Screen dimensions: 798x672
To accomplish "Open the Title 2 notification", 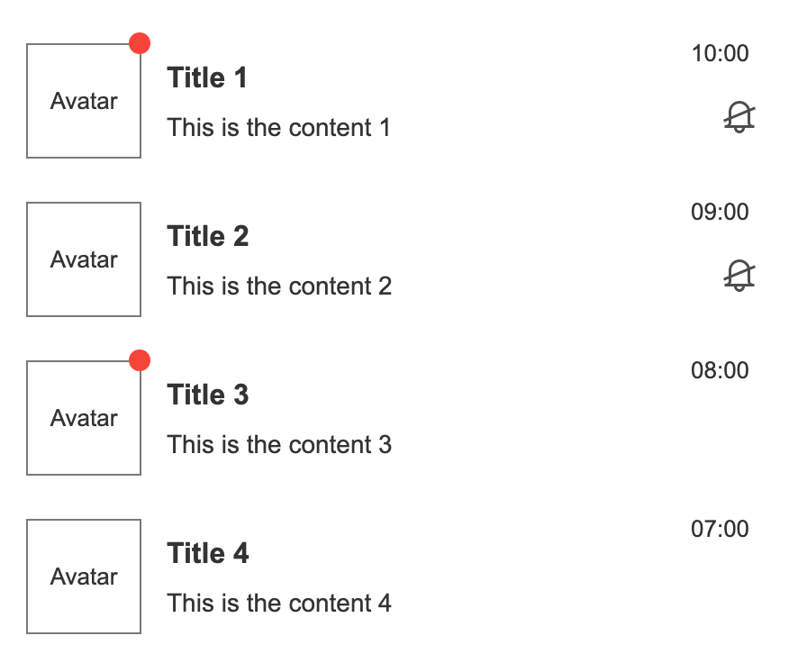I will [x=208, y=236].
